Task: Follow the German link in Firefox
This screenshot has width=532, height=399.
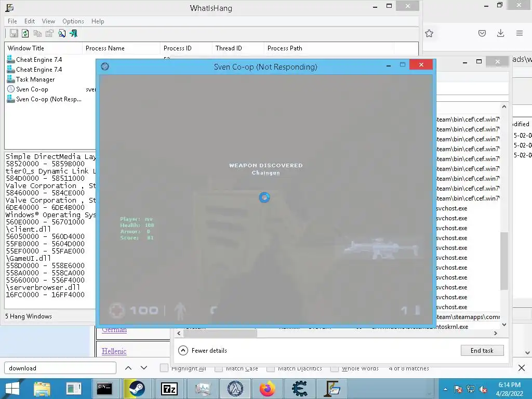Action: point(114,329)
